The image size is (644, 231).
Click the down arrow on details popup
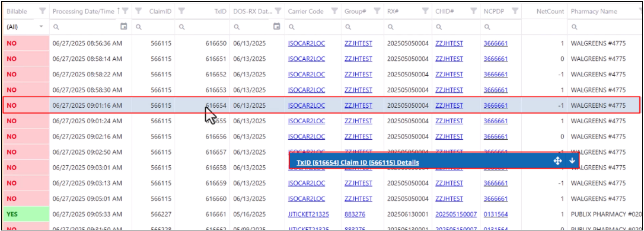click(572, 161)
